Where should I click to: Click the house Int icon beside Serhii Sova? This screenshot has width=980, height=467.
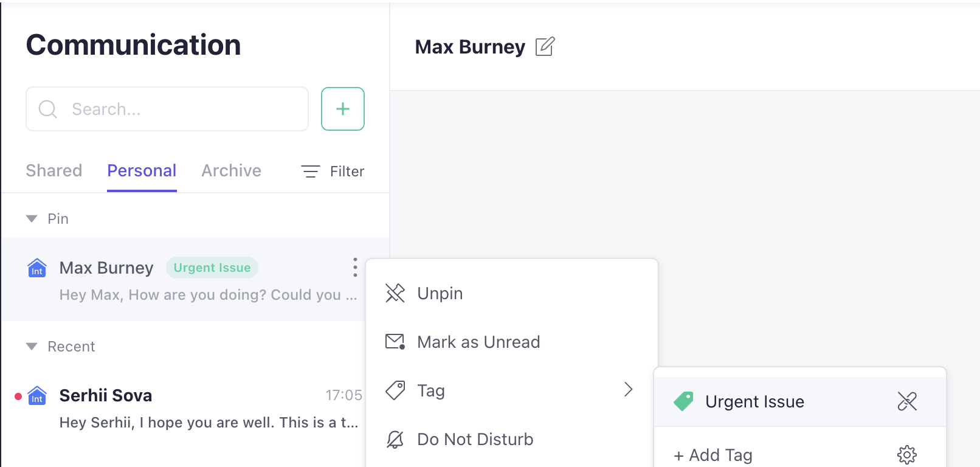pyautogui.click(x=37, y=396)
